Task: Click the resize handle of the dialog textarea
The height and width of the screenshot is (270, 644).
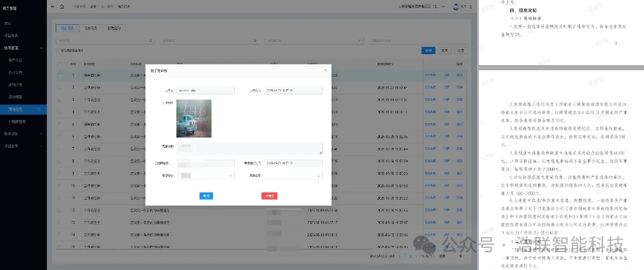Action: (321, 153)
